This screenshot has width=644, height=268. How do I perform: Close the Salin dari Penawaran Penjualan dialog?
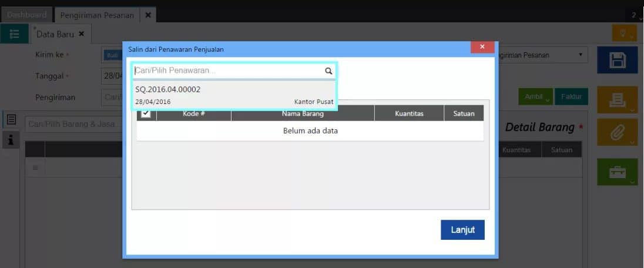coord(482,47)
